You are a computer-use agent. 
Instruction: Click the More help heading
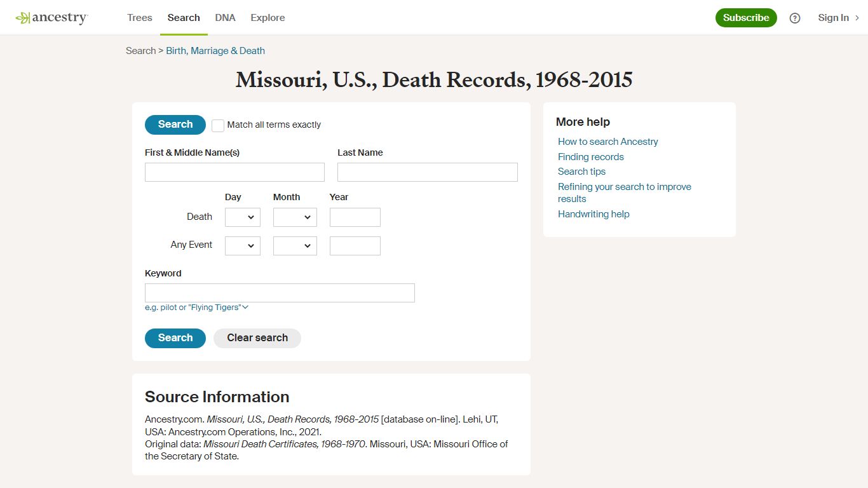pyautogui.click(x=583, y=122)
